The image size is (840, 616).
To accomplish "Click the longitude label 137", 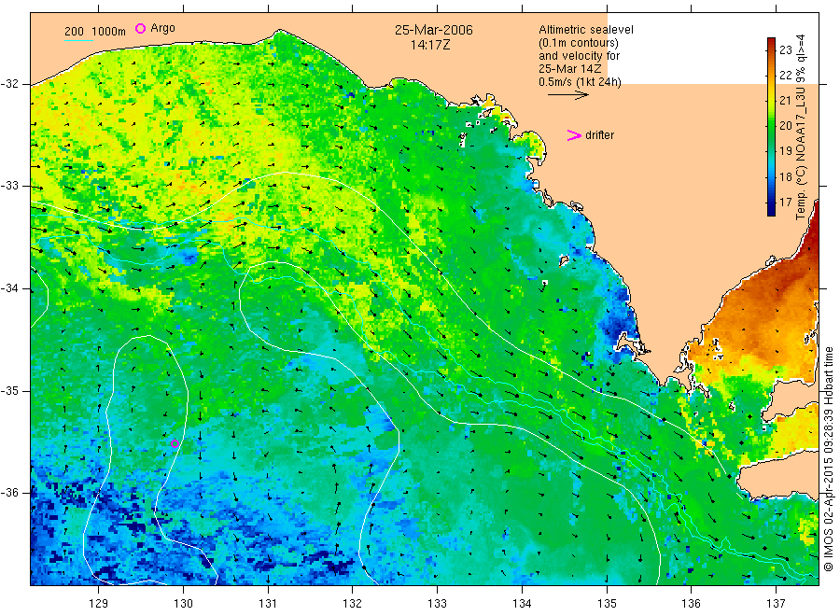I will [776, 603].
